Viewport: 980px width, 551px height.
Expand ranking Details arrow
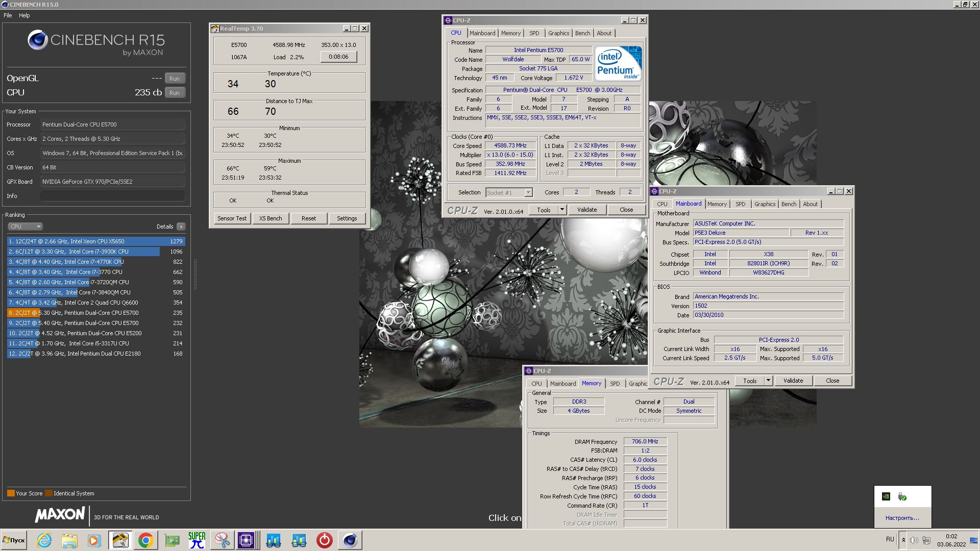pos(181,227)
